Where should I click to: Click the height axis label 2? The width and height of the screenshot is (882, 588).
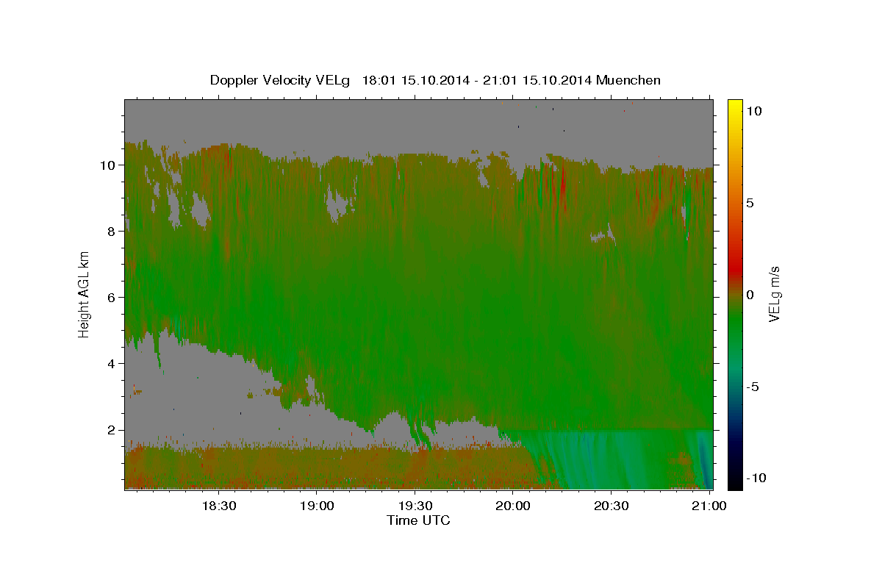pyautogui.click(x=111, y=430)
